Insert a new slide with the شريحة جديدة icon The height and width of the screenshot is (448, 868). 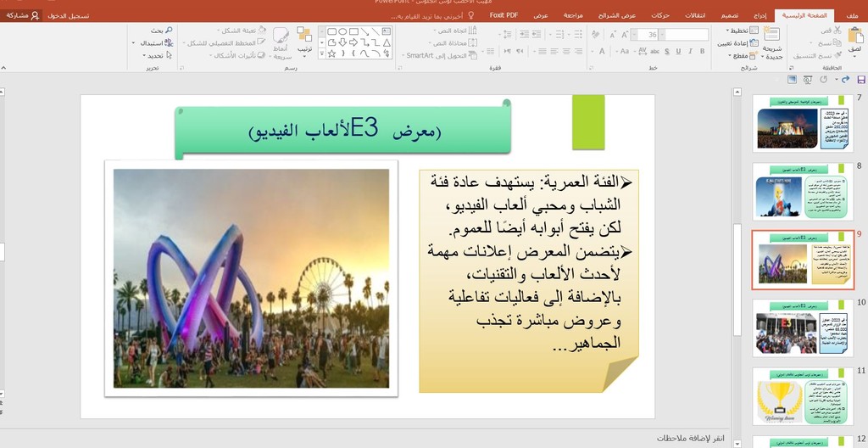tap(771, 35)
